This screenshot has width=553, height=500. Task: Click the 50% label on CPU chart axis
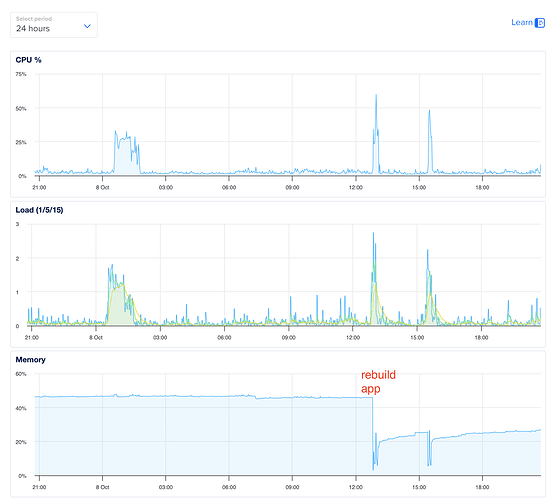[x=21, y=109]
